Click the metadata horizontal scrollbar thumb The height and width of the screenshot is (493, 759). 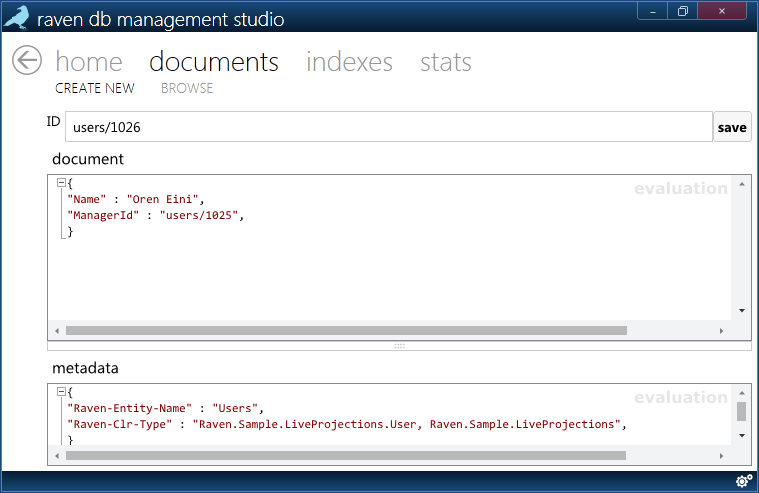pos(346,456)
